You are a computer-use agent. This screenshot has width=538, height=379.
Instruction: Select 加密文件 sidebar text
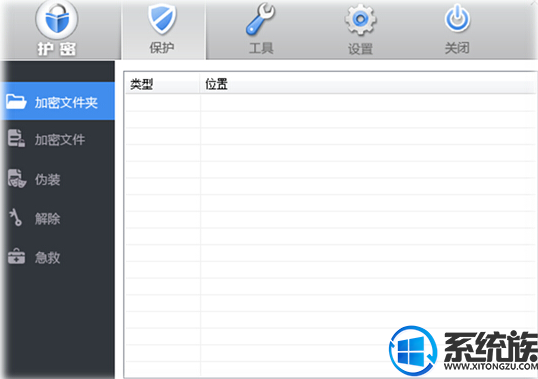[x=60, y=140]
